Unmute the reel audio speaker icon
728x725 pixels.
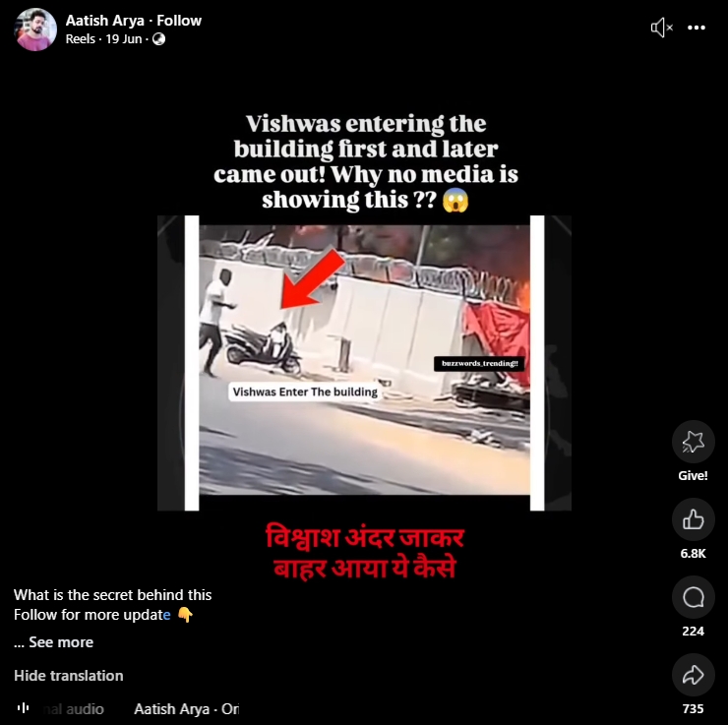click(662, 28)
